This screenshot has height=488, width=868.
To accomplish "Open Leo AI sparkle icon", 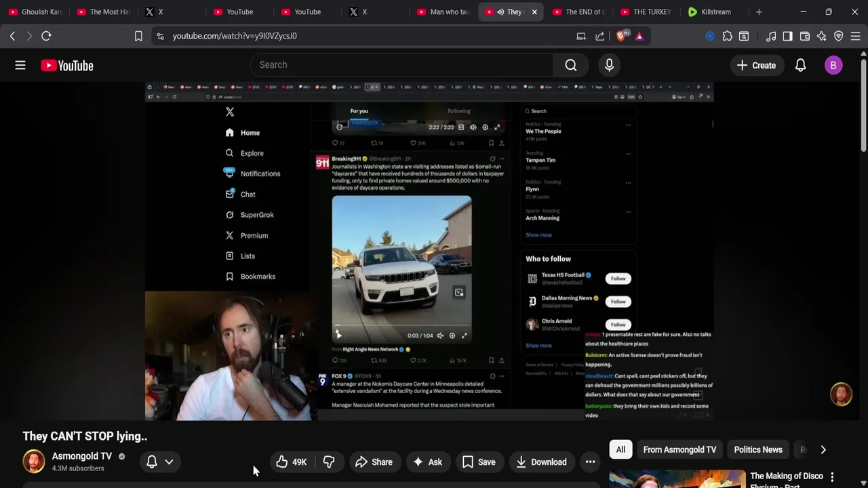I will [x=822, y=36].
